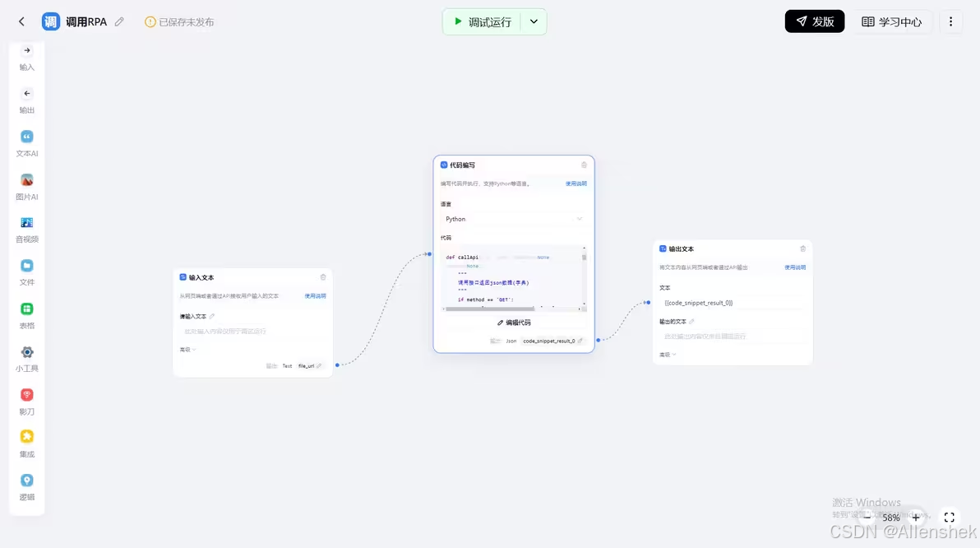
Task: Click the 输入文本 node output port
Action: click(338, 365)
